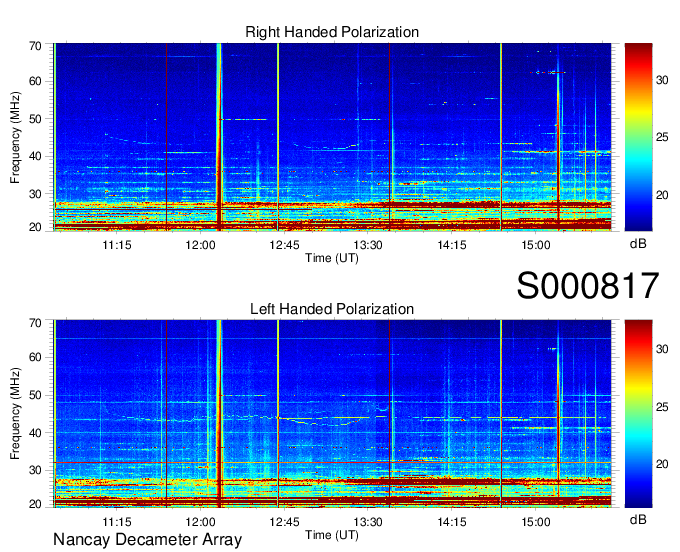Click the "dB" label under the lower color bar
680x552 pixels.
(x=638, y=519)
